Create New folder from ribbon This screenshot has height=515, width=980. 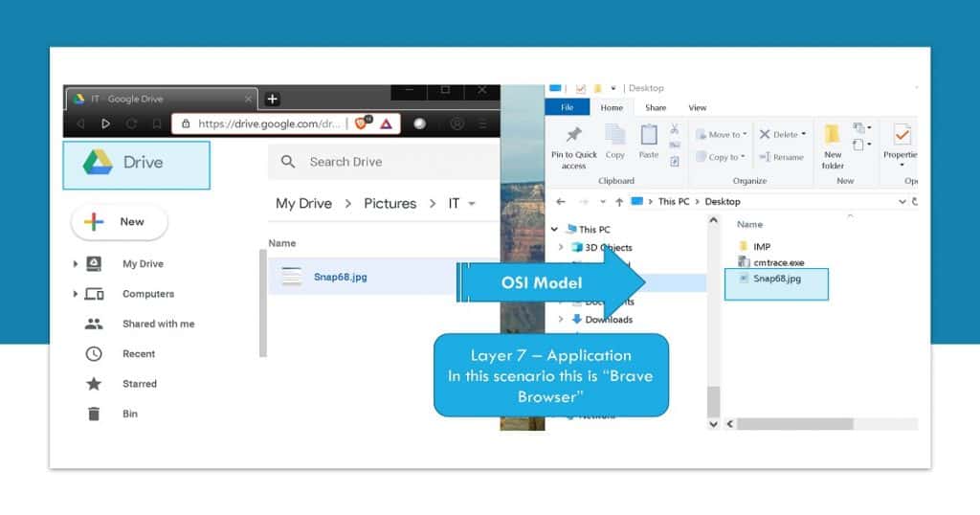[833, 146]
